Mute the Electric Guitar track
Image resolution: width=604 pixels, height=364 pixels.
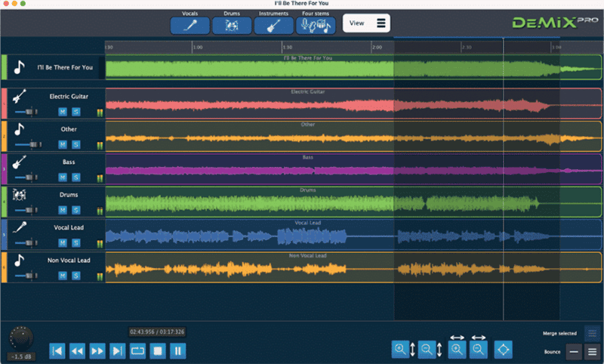click(x=63, y=112)
